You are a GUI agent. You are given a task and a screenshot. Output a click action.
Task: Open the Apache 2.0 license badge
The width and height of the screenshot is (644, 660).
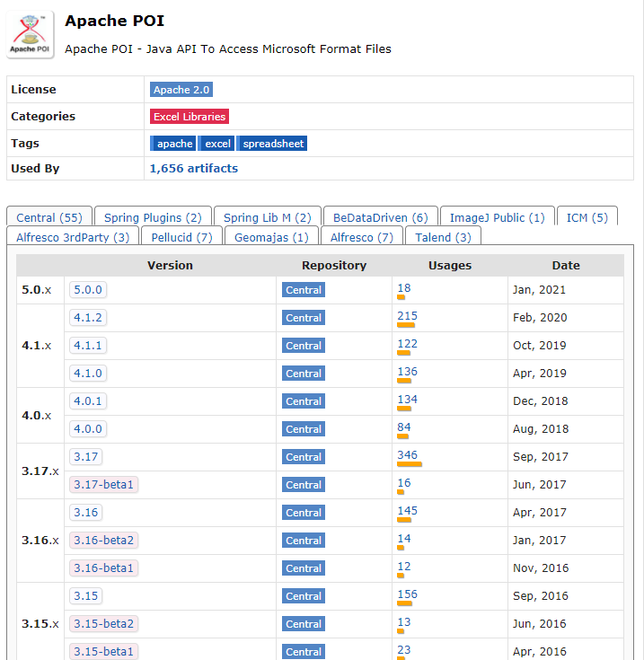click(181, 90)
